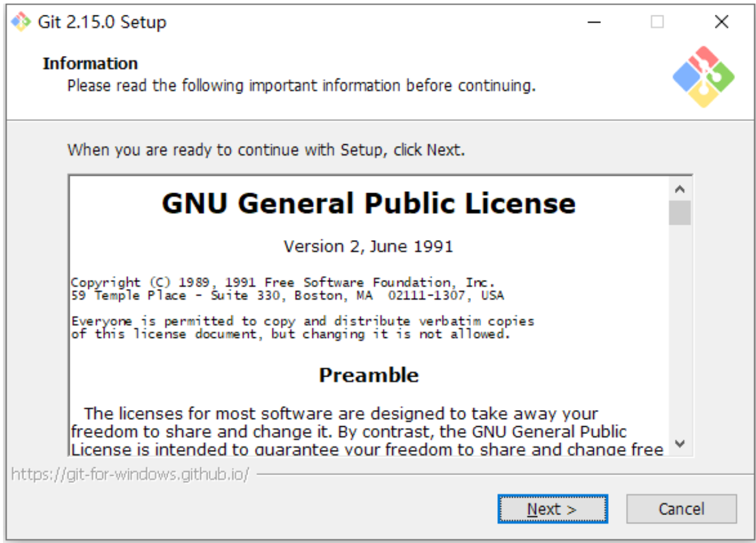This screenshot has width=756, height=543.
Task: Click the Information heading text
Action: (x=90, y=64)
